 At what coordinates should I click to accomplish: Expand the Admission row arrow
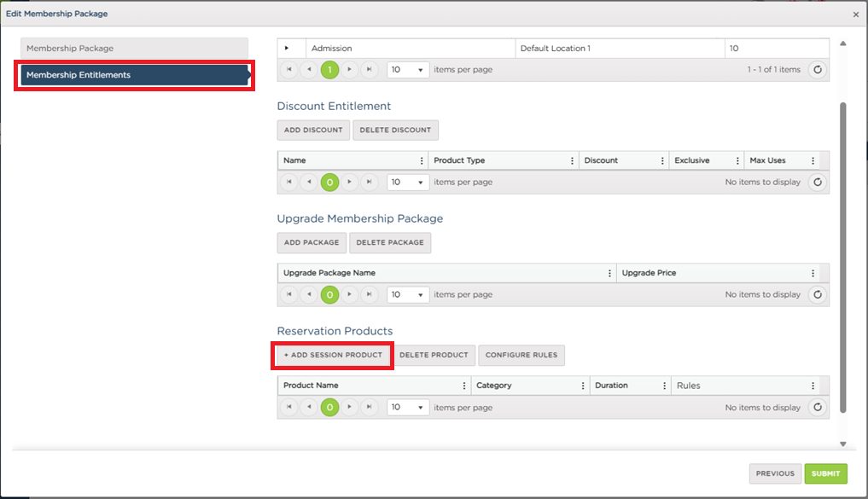pos(287,48)
